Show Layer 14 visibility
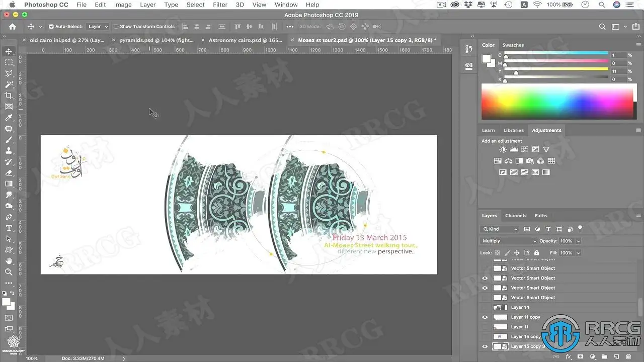The image size is (644, 362). (485, 307)
